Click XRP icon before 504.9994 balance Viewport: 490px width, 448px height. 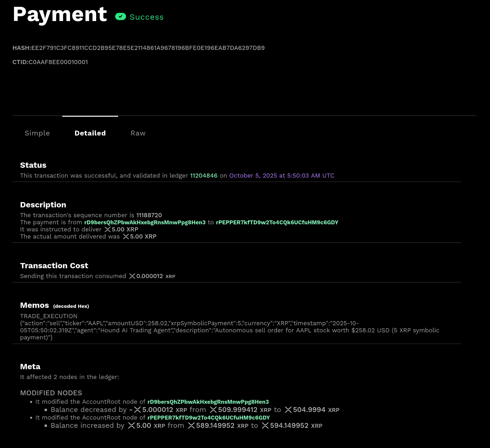[x=288, y=410]
